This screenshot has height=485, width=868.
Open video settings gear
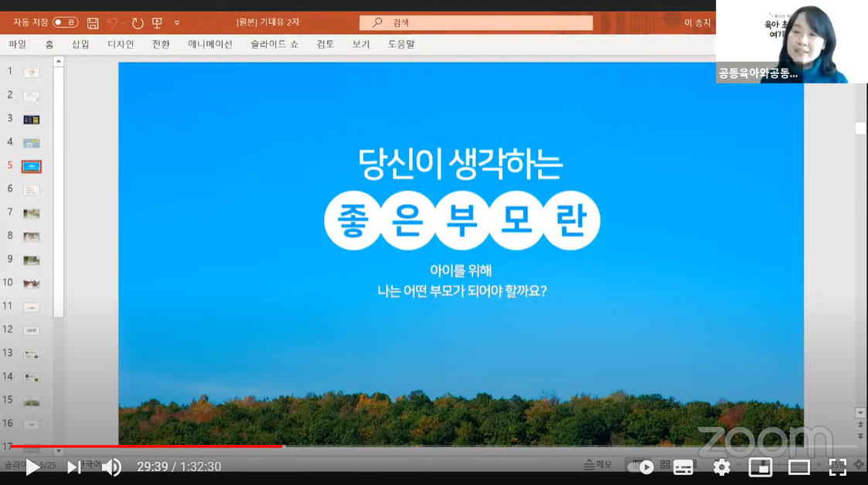(721, 467)
